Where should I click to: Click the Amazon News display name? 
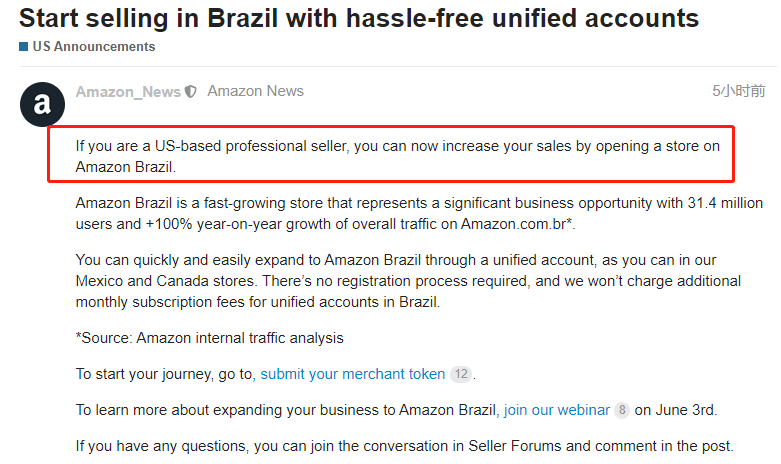pyautogui.click(x=255, y=91)
